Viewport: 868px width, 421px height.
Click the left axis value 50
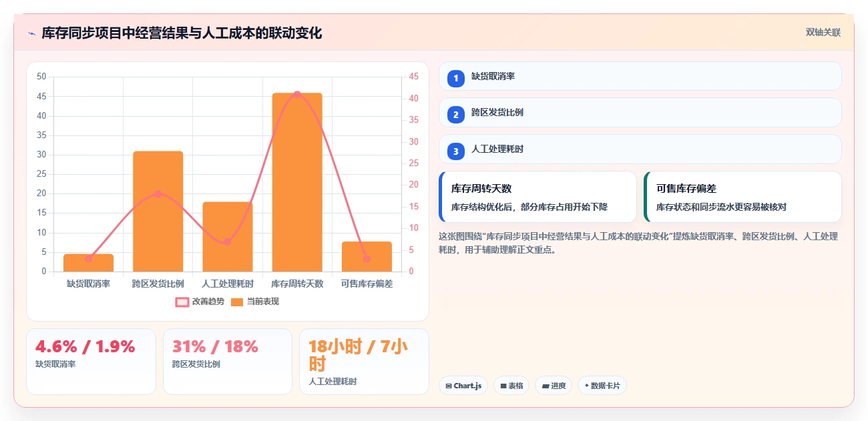click(41, 77)
